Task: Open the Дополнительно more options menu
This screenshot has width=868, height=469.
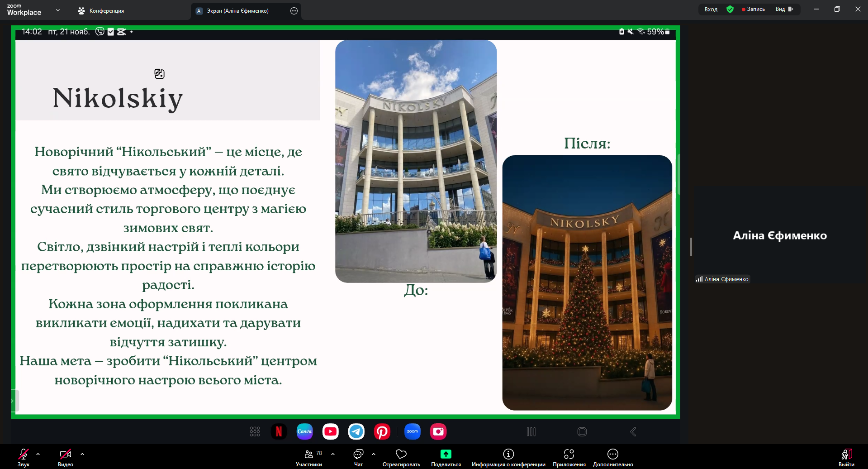Action: pos(613,456)
